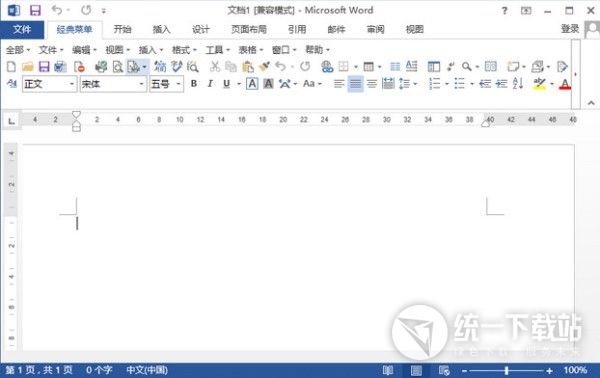
Task: Open the 格式 classic menu
Action: [x=184, y=50]
